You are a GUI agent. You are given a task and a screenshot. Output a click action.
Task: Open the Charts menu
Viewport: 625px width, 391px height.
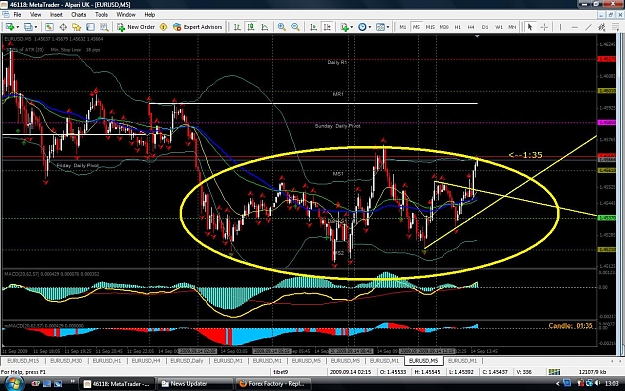tap(79, 15)
